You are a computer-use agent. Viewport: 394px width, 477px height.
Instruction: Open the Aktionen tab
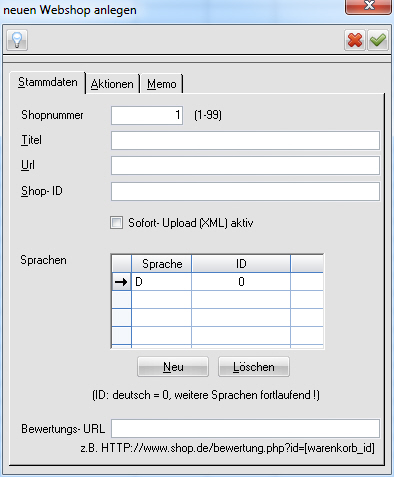click(x=112, y=84)
